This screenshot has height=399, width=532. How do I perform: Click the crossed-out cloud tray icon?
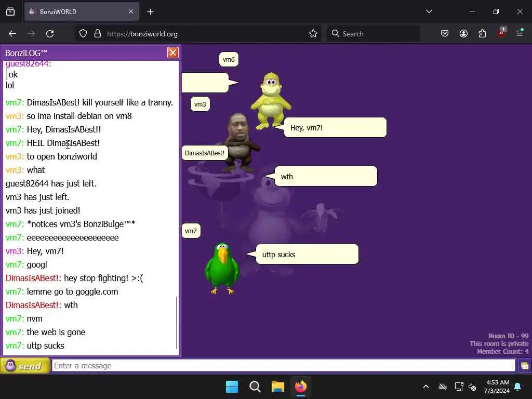coord(443,387)
